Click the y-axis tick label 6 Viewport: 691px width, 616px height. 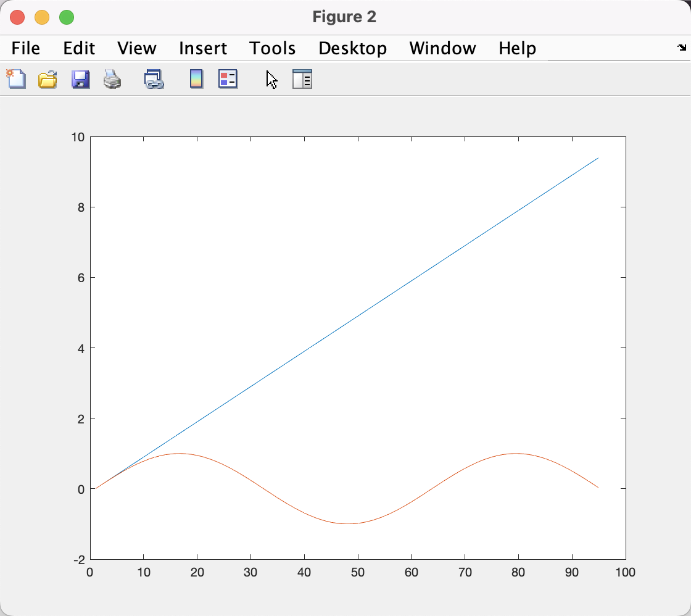pos(81,278)
